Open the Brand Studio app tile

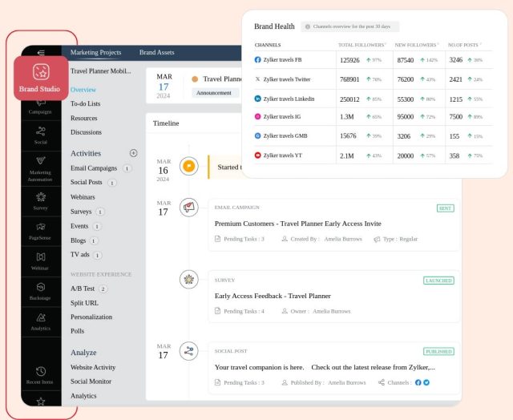(41, 77)
